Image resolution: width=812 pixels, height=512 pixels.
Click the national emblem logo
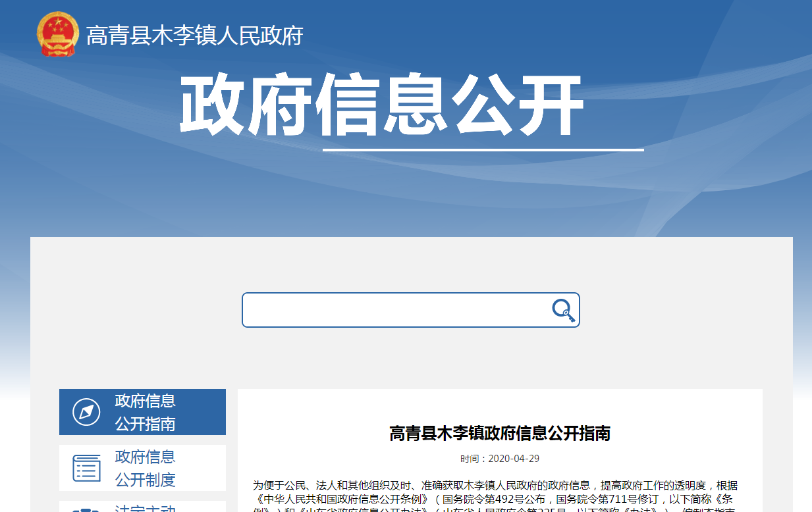coord(57,34)
